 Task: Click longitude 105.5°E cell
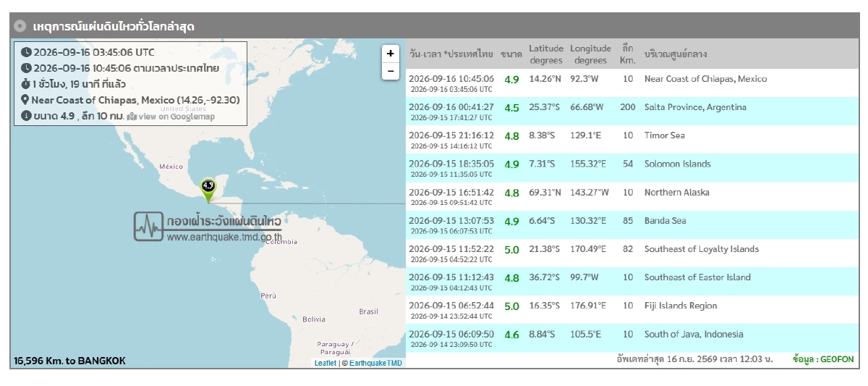587,334
